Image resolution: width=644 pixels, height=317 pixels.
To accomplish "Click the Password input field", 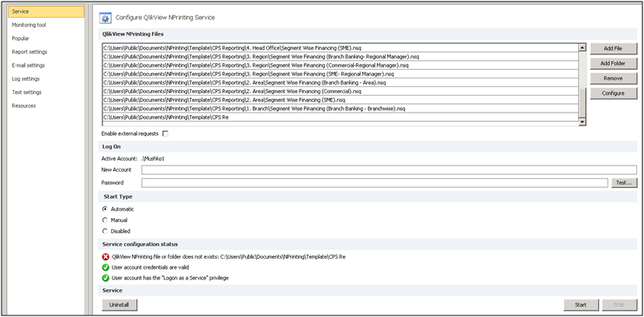I will click(x=375, y=183).
